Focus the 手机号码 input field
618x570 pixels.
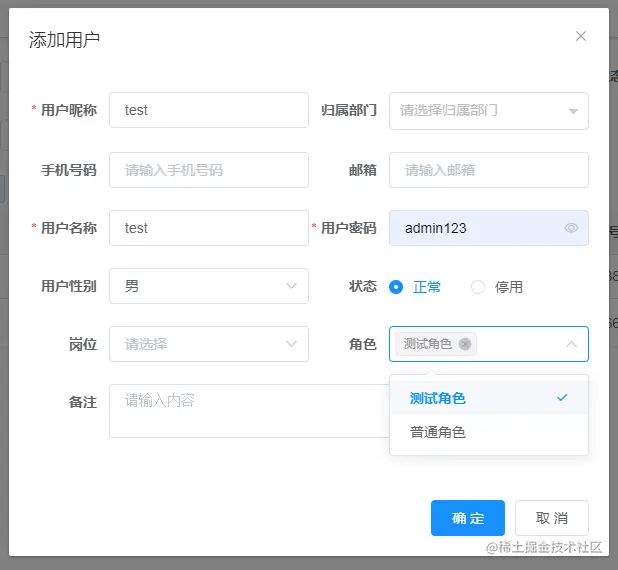pyautogui.click(x=209, y=170)
